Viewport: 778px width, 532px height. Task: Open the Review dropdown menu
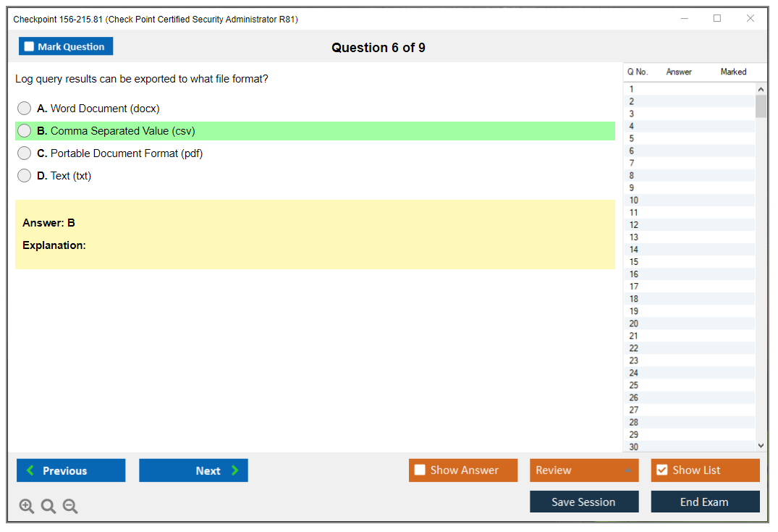pyautogui.click(x=583, y=470)
